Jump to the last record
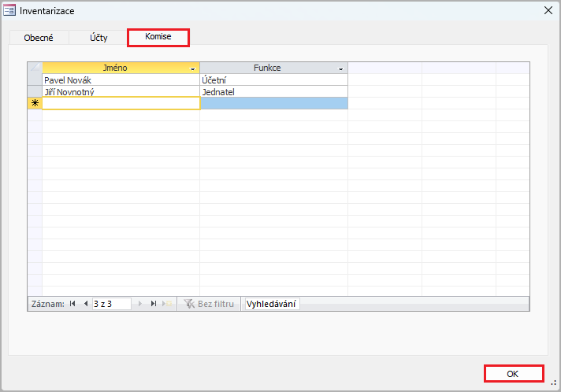Image resolution: width=561 pixels, height=392 pixels. coord(154,303)
